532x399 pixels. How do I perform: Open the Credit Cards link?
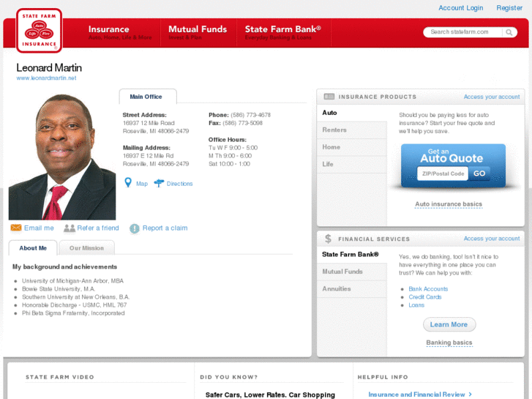(x=424, y=297)
